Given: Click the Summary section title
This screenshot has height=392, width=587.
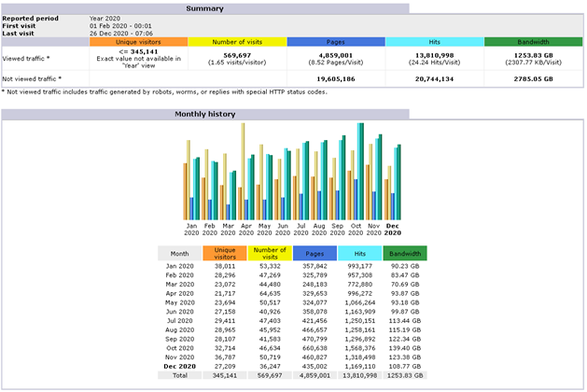Looking at the screenshot, I should pos(203,8).
